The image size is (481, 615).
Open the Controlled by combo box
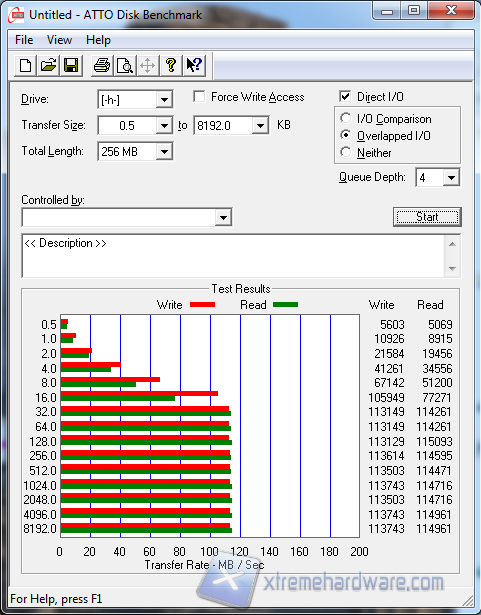[127, 217]
